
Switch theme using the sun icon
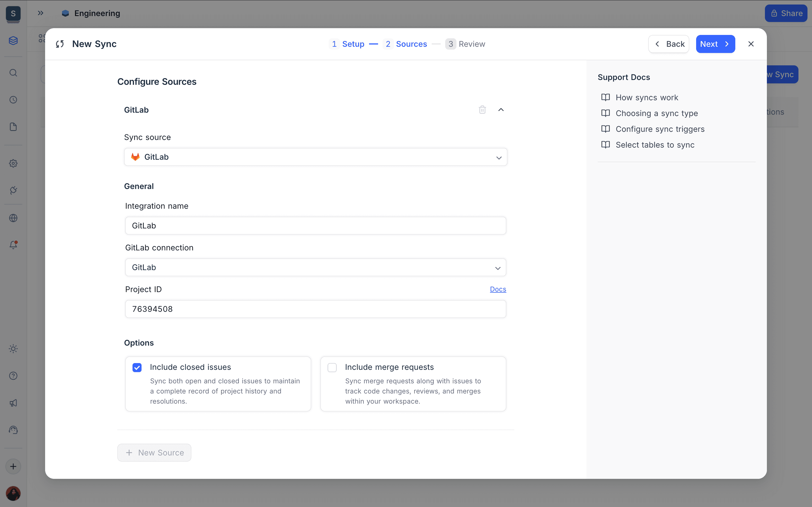click(x=14, y=349)
